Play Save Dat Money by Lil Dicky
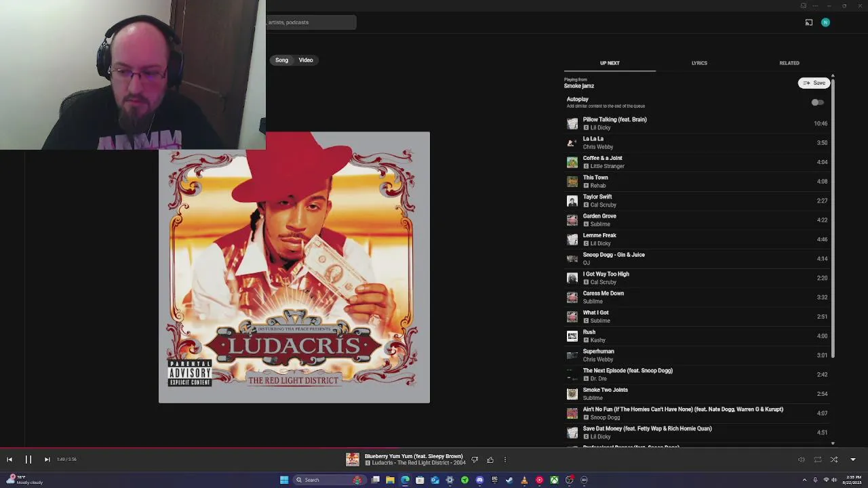 [698, 432]
